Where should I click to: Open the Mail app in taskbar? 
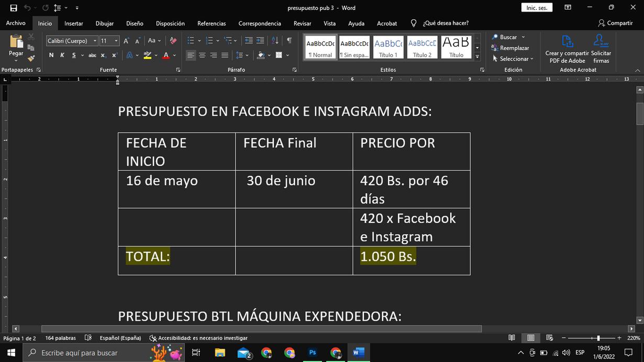pos(244,353)
